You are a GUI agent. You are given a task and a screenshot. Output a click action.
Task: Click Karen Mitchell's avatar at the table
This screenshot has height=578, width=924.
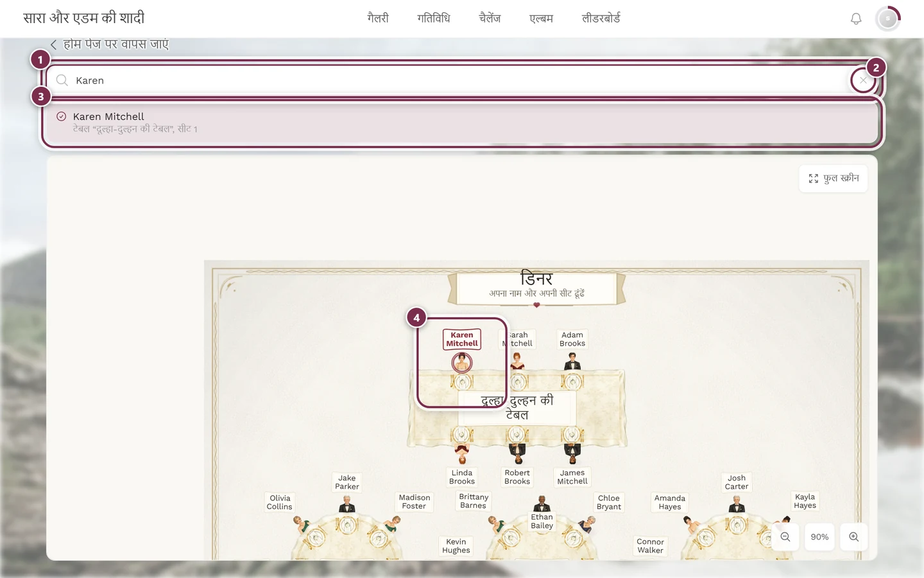[462, 363]
